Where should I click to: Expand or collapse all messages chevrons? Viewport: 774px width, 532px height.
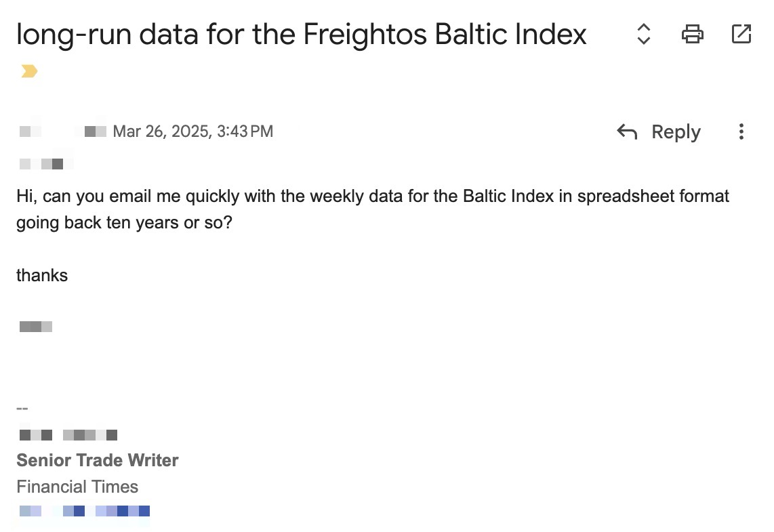coord(643,34)
